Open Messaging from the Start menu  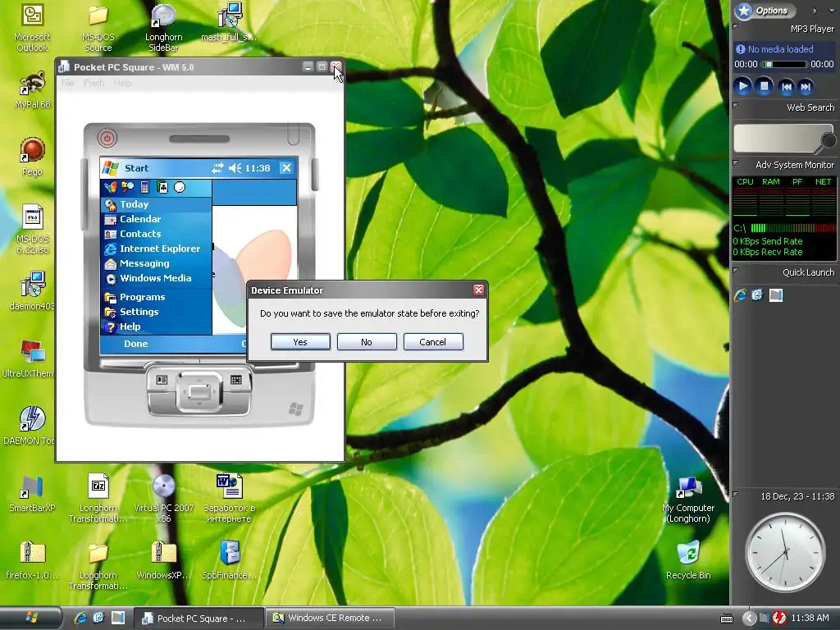pos(156,263)
